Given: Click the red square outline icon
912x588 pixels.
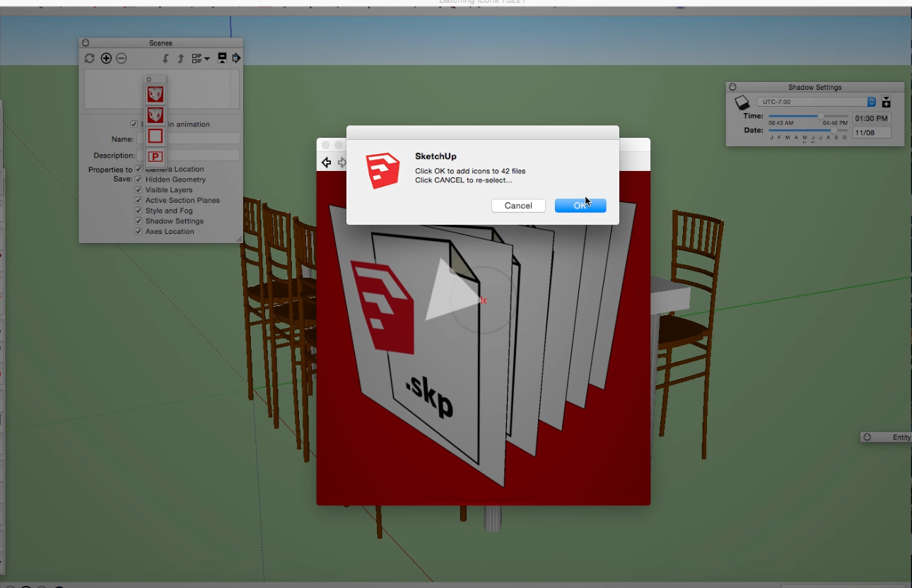Looking at the screenshot, I should [x=156, y=136].
